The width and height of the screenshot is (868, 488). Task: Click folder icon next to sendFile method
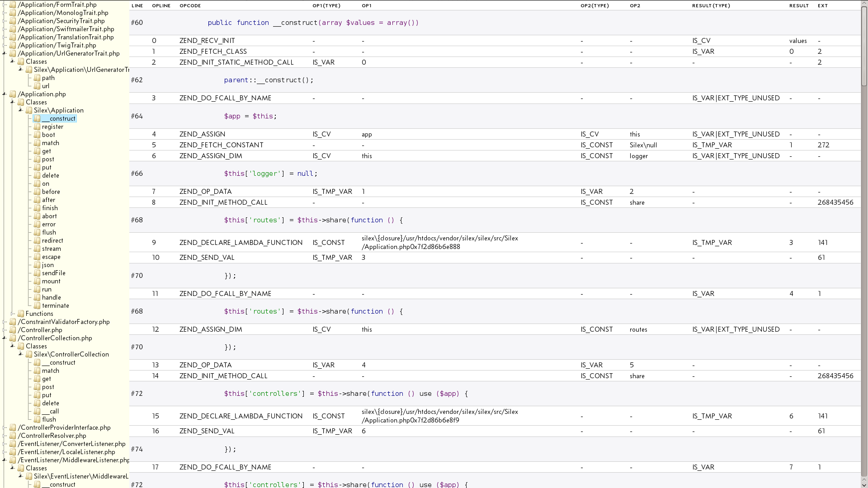(37, 273)
